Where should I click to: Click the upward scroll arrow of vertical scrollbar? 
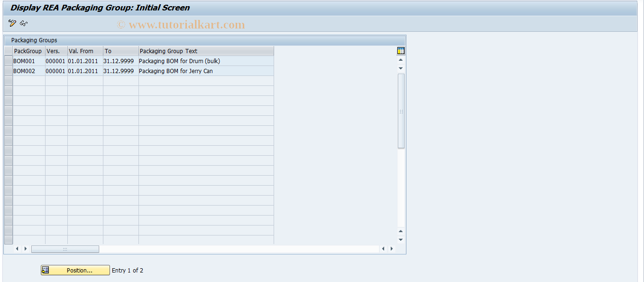[x=401, y=60]
